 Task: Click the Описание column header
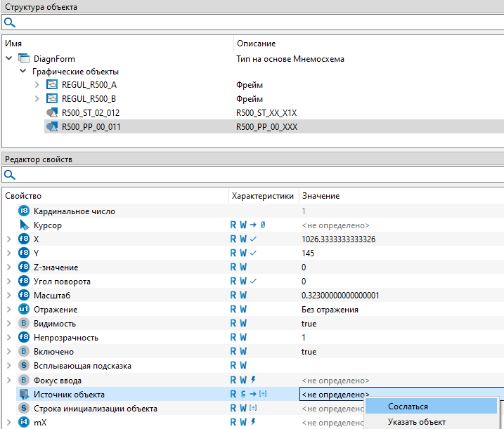[256, 44]
